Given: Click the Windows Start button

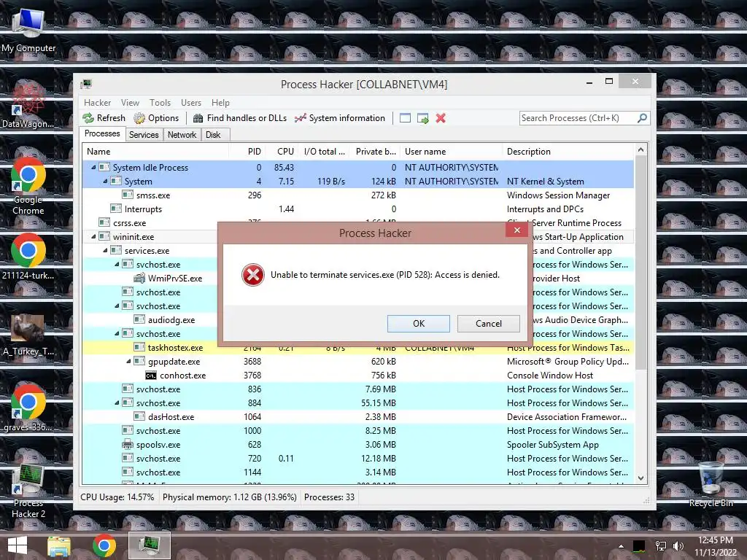Looking at the screenshot, I should click(x=18, y=545).
